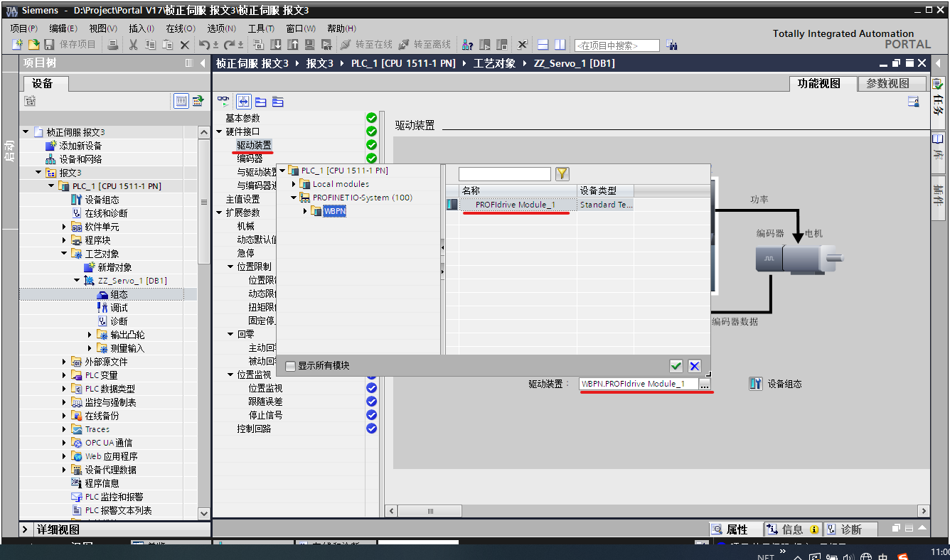Click online comparison glasses icon in config toolbar

pos(224,102)
